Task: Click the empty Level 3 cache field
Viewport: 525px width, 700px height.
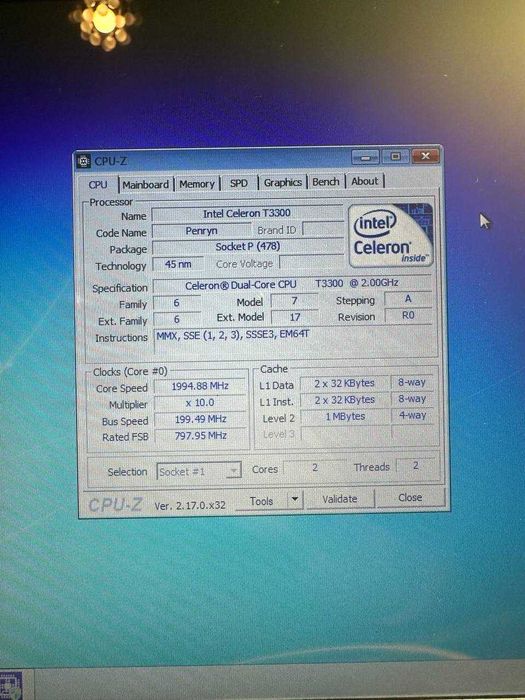Action: click(346, 433)
